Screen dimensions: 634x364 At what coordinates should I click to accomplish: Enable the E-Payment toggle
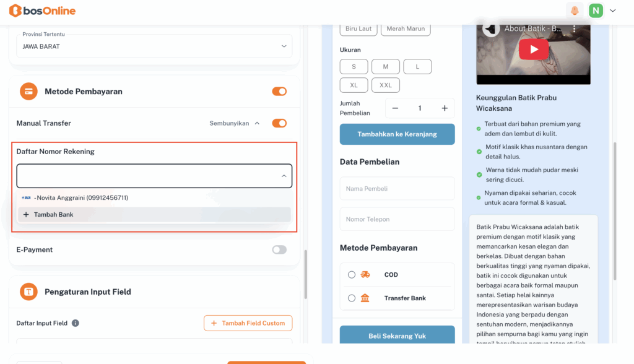tap(279, 250)
